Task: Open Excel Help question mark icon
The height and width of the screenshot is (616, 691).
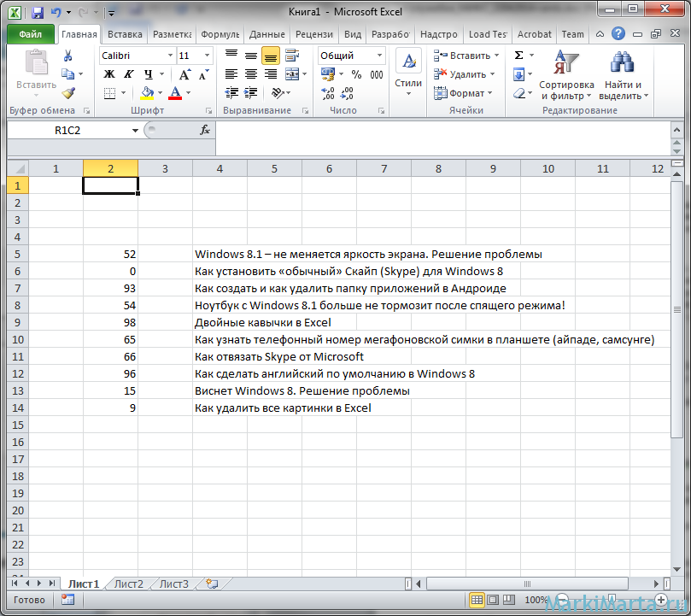Action: (618, 33)
